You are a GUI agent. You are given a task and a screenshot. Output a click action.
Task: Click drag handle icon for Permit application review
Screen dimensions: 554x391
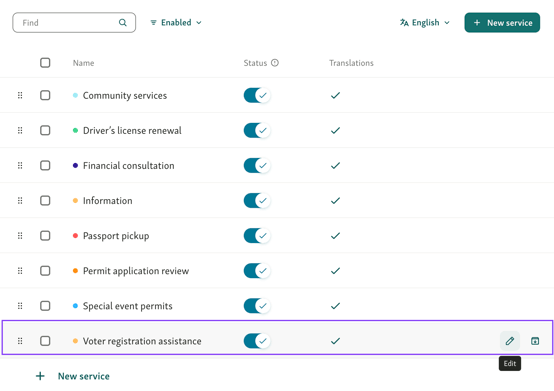20,271
